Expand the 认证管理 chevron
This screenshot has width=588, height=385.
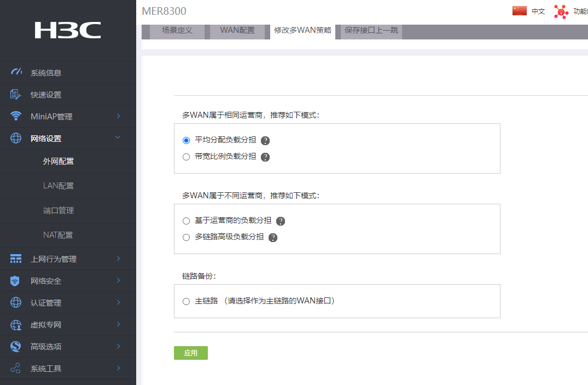[x=119, y=302]
